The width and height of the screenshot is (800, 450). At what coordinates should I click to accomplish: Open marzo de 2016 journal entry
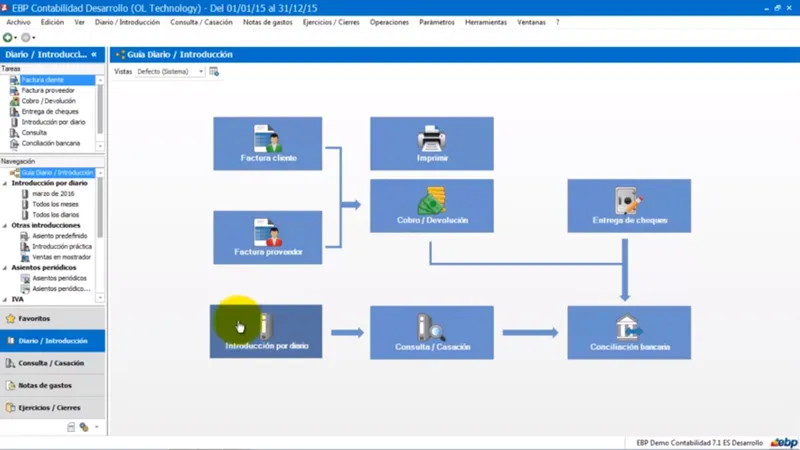pos(53,193)
